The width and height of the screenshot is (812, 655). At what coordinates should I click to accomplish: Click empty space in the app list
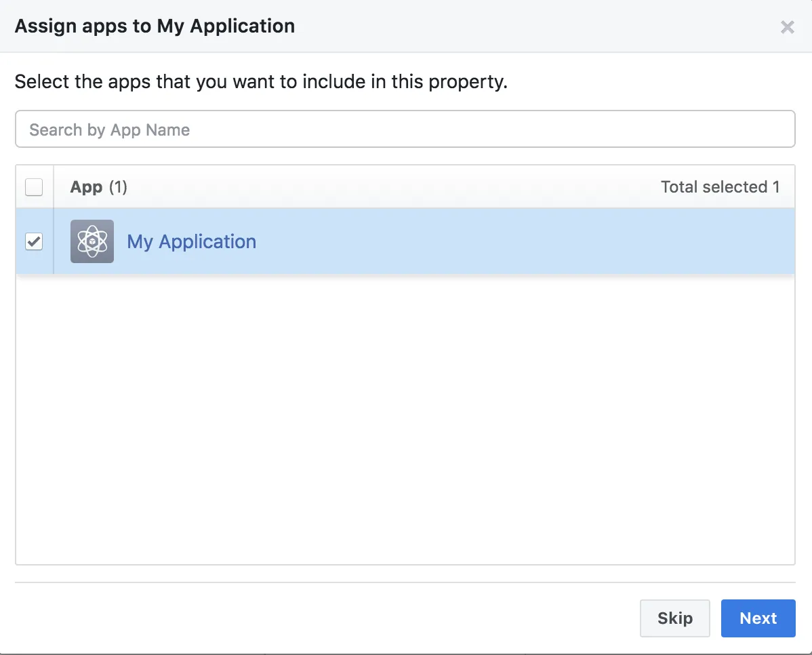405,420
